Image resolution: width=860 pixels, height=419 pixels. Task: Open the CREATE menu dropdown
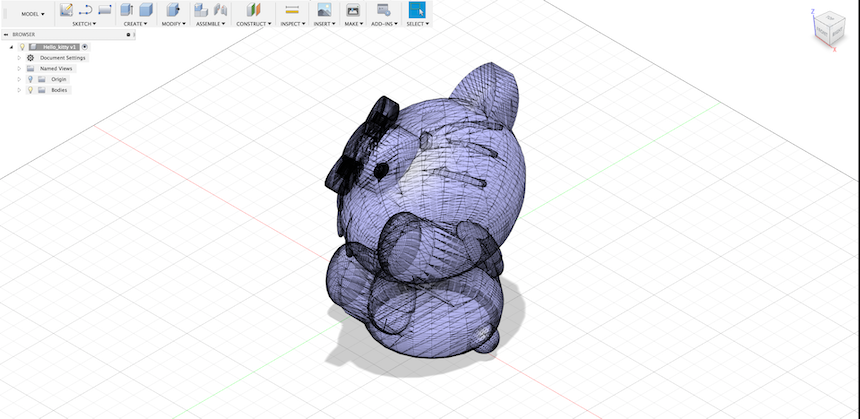[x=135, y=24]
